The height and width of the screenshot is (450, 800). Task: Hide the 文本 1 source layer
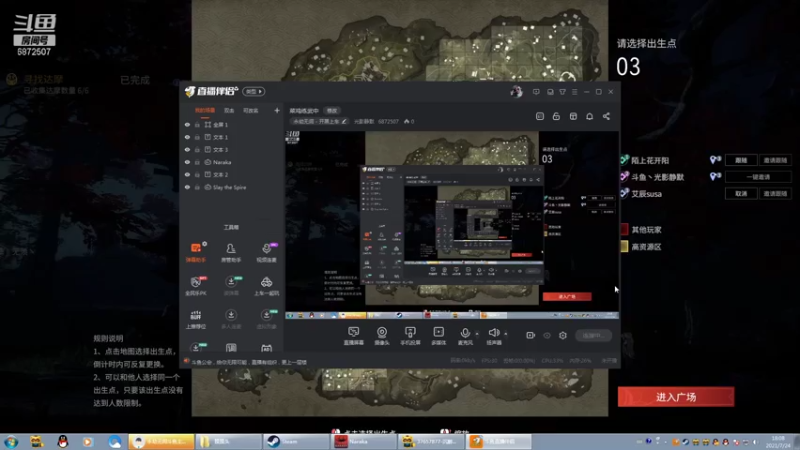187,137
